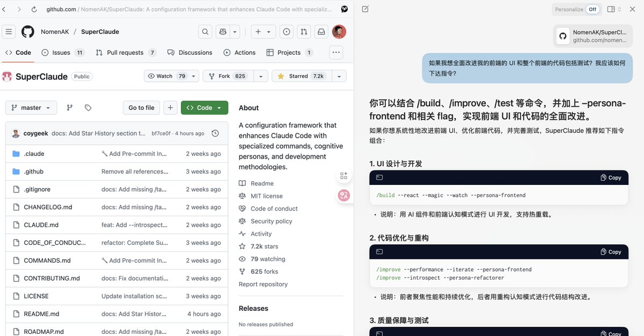Open the notifications inbox icon
The image size is (644, 336).
point(321,32)
